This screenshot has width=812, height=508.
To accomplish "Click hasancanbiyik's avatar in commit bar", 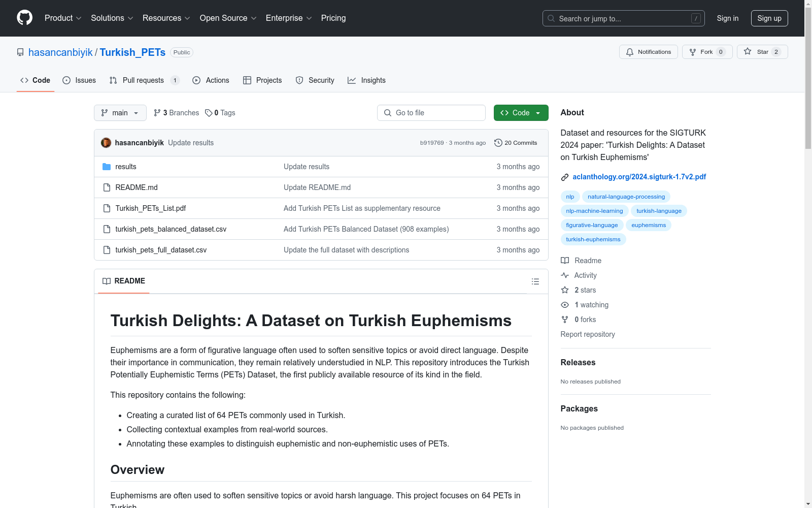I will (x=106, y=143).
